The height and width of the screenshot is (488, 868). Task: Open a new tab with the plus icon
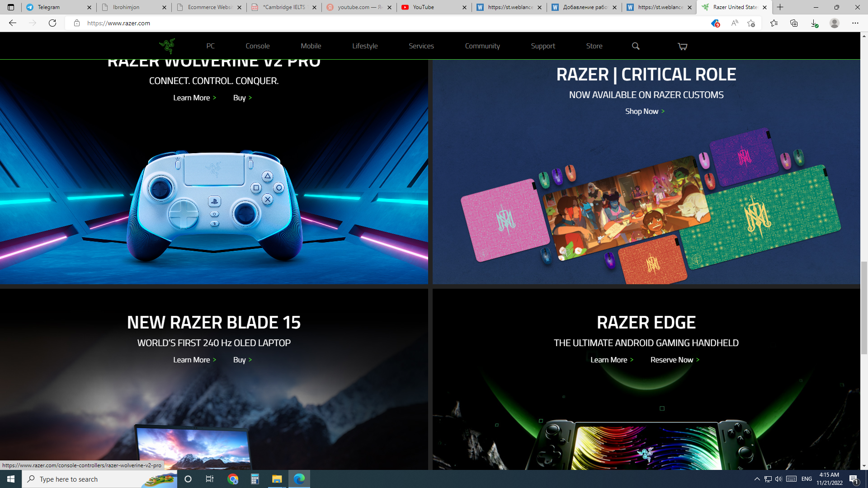coord(780,7)
